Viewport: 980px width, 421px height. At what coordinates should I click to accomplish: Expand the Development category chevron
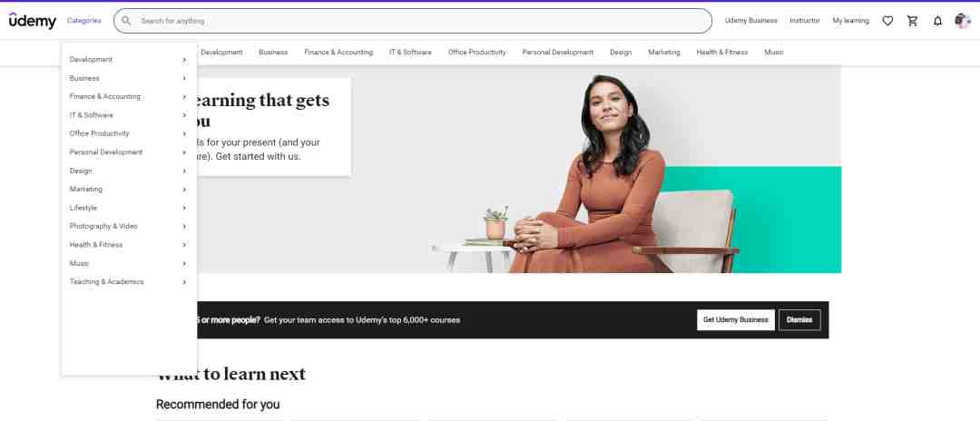coord(184,60)
